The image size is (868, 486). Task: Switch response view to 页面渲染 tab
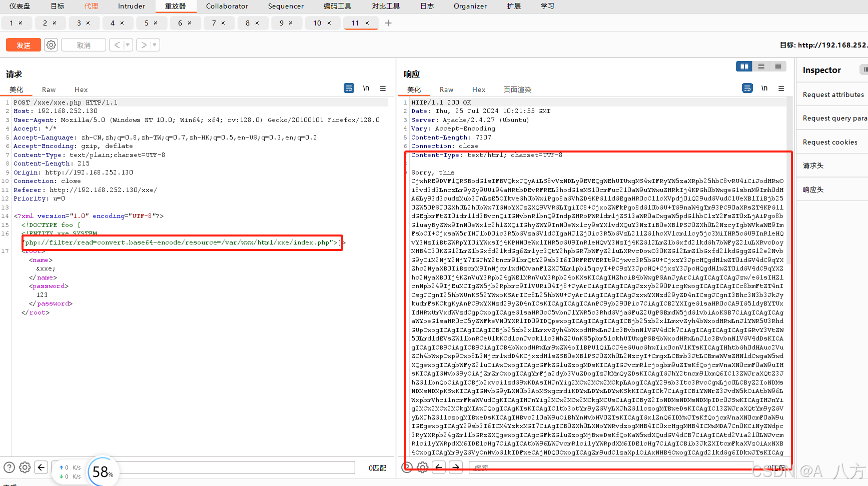point(517,89)
